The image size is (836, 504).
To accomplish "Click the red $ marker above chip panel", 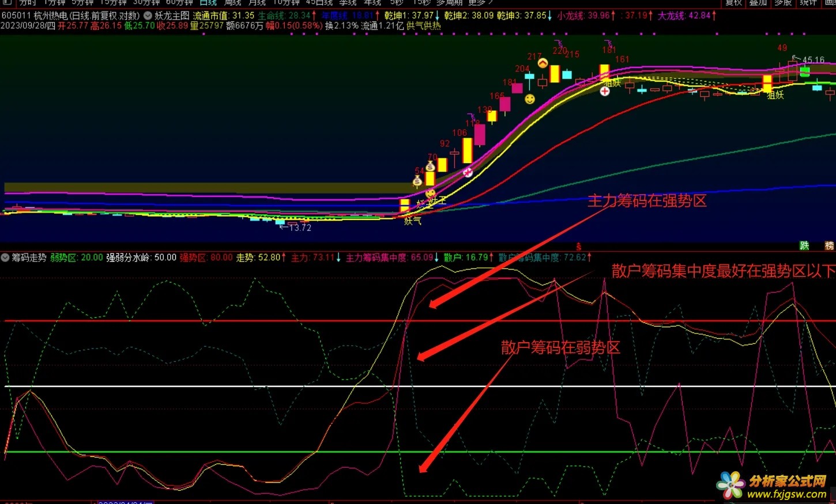I will (x=578, y=247).
